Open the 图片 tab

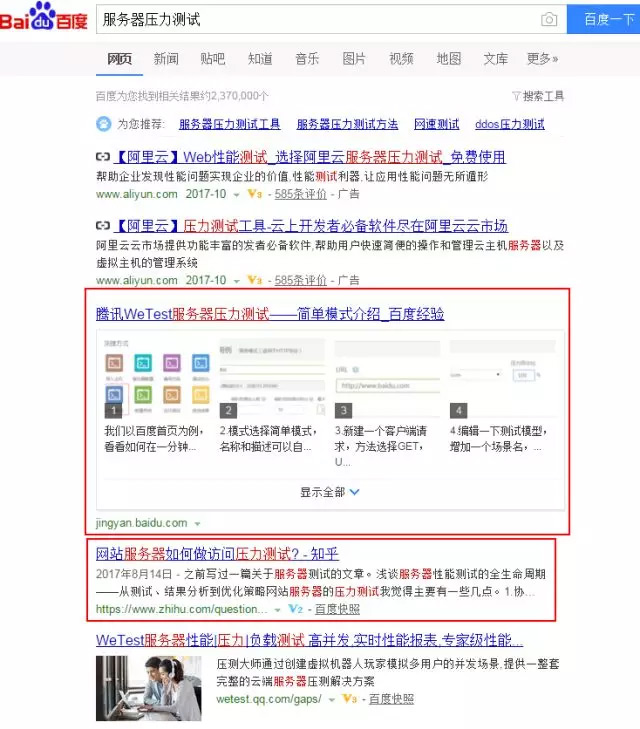tap(354, 59)
